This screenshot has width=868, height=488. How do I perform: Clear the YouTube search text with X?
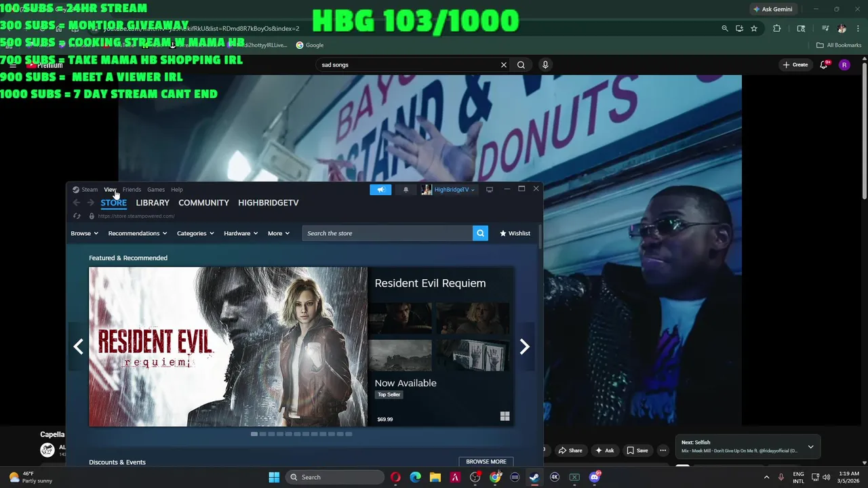(504, 65)
